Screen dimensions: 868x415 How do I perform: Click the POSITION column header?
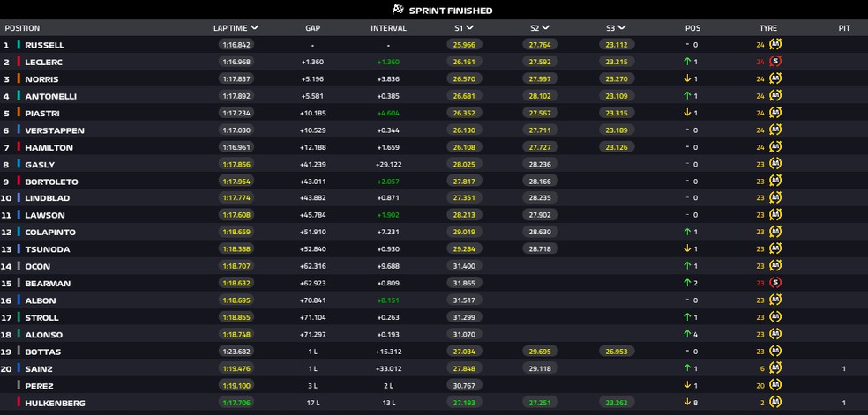pyautogui.click(x=22, y=28)
